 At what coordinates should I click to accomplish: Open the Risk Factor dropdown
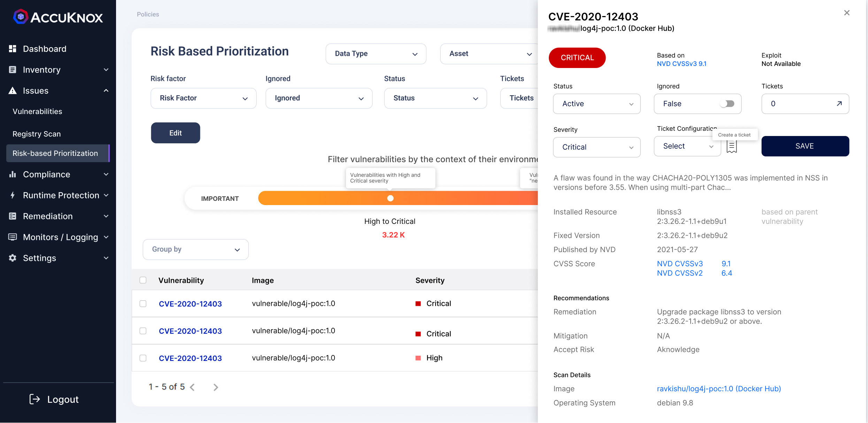coord(203,98)
